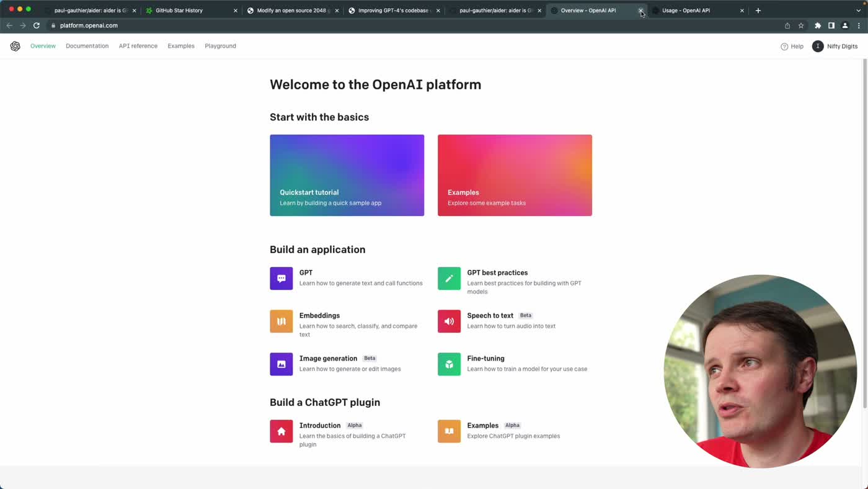
Task: Open the red Examples card
Action: pyautogui.click(x=515, y=175)
